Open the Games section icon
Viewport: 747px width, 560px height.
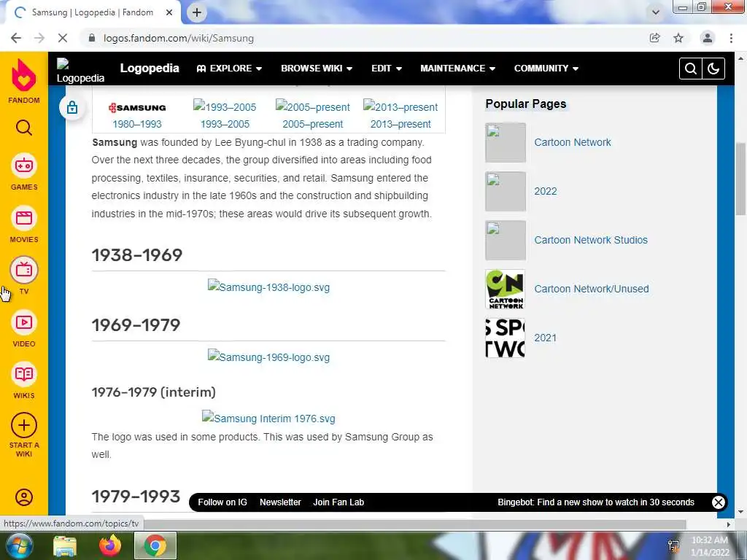24,166
